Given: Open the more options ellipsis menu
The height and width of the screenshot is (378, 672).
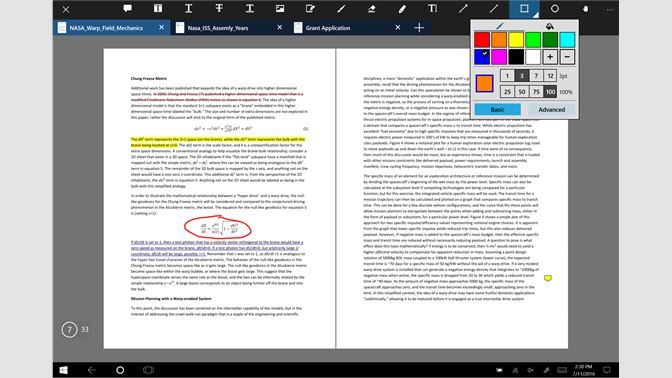Looking at the screenshot, I should 610,9.
